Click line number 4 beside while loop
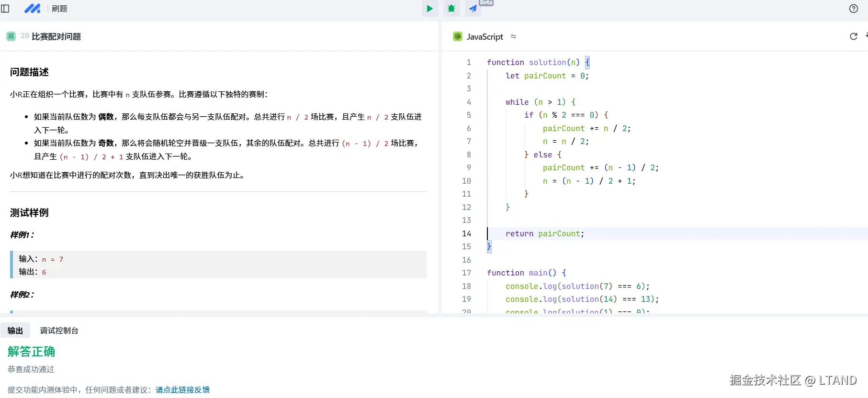 (x=469, y=102)
